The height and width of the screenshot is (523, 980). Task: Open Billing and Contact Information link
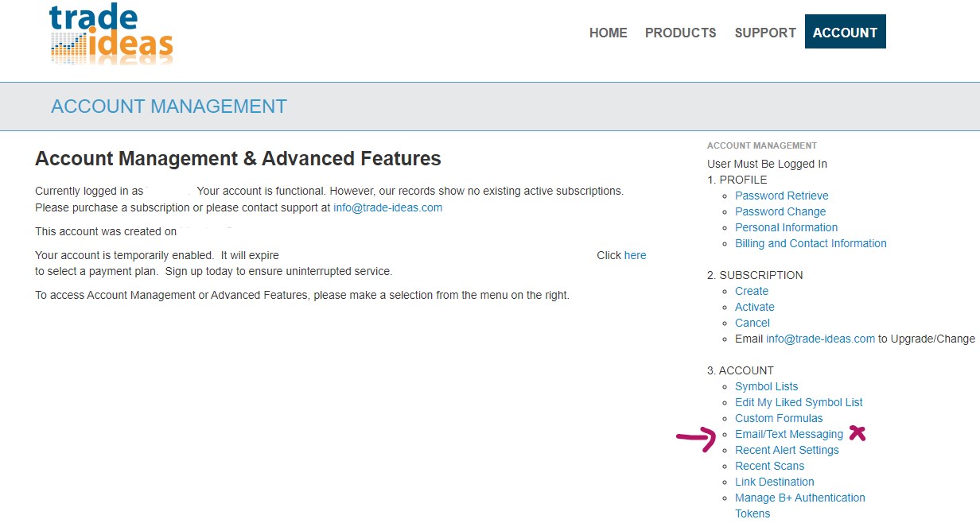coord(811,243)
